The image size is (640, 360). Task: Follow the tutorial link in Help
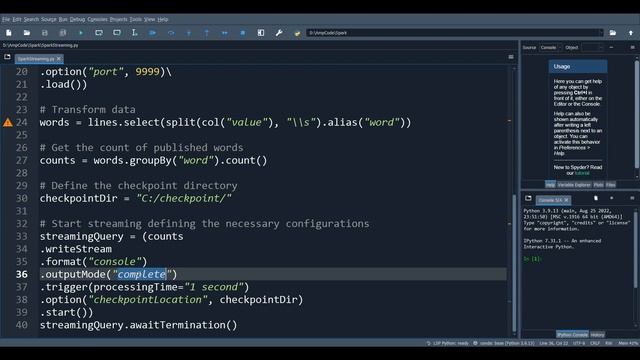point(582,173)
